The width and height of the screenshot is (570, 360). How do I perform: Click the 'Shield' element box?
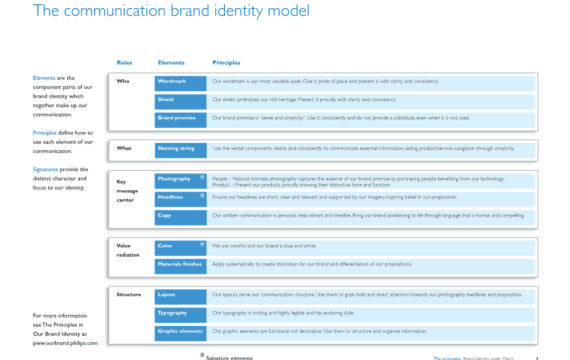pyautogui.click(x=181, y=102)
